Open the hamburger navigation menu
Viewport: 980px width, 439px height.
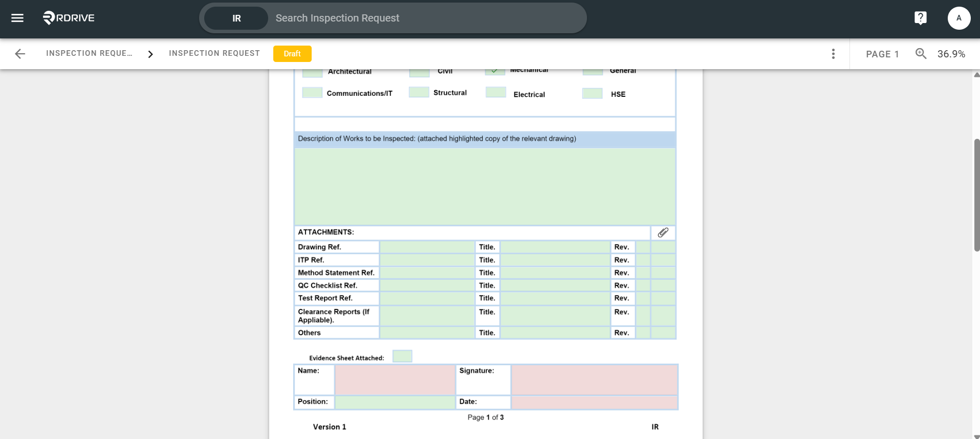tap(17, 18)
